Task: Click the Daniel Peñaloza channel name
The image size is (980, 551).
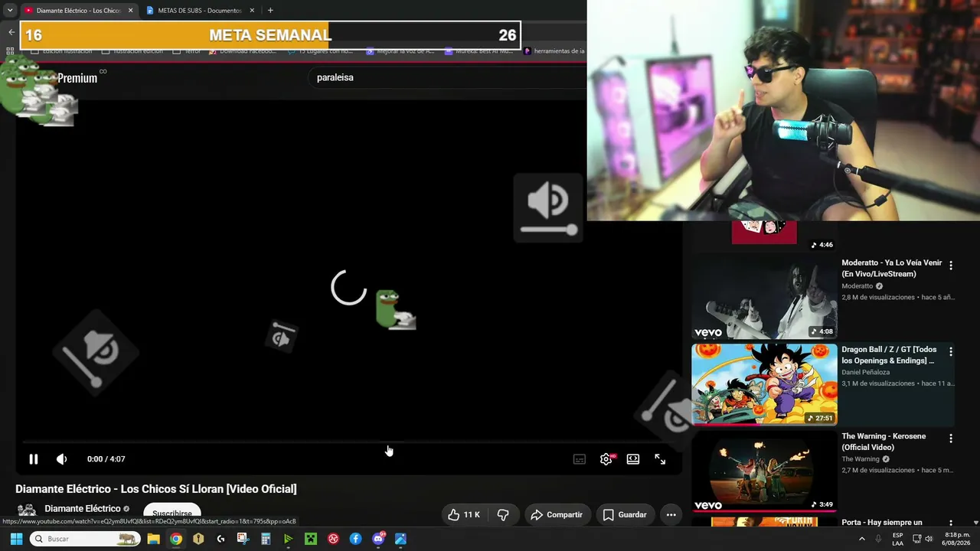Action: pyautogui.click(x=865, y=373)
